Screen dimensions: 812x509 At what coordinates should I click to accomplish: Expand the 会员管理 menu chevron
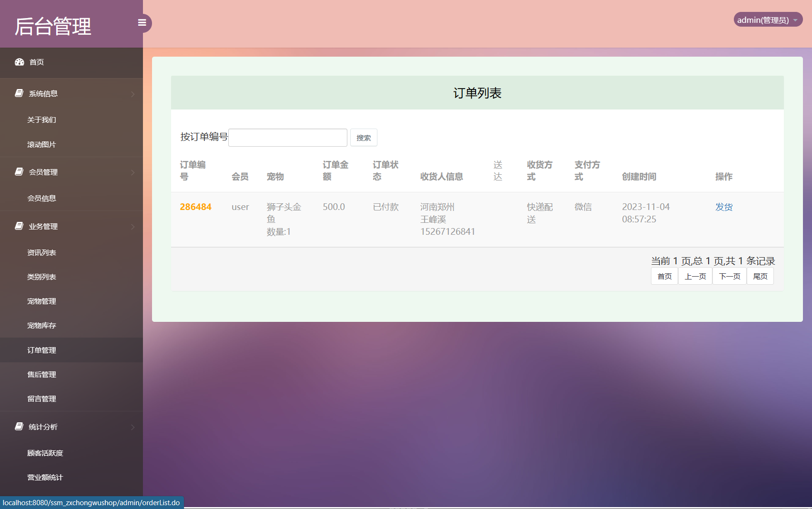point(133,172)
